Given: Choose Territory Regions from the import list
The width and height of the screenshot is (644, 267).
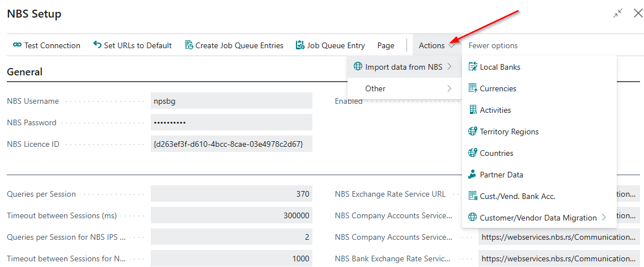Looking at the screenshot, I should pos(509,132).
